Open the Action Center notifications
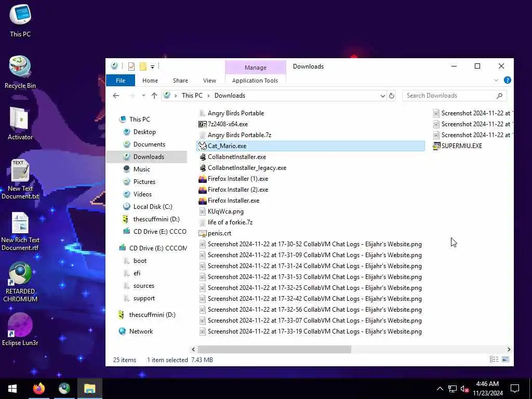This screenshot has height=399, width=532. tap(515, 389)
